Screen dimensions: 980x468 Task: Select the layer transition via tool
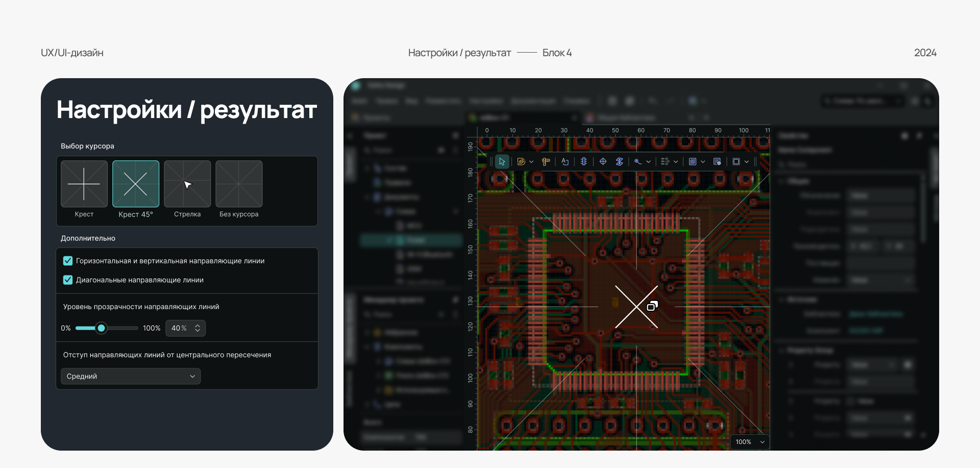619,161
